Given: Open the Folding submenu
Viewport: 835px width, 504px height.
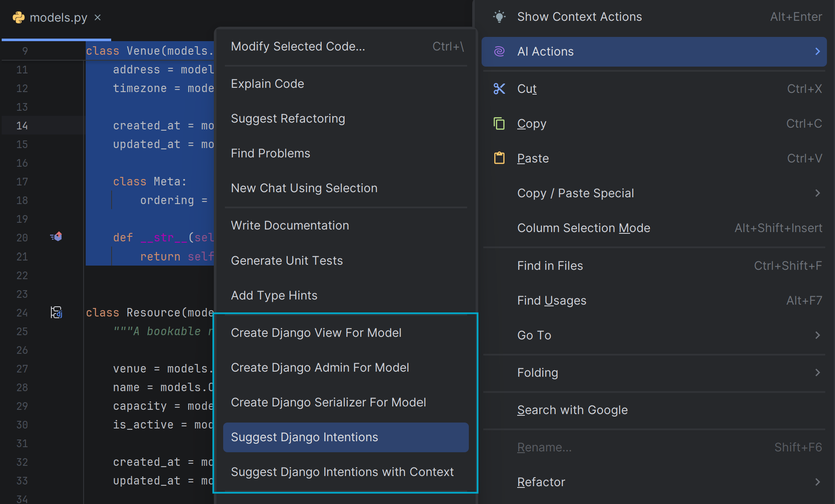Looking at the screenshot, I should click(x=654, y=372).
